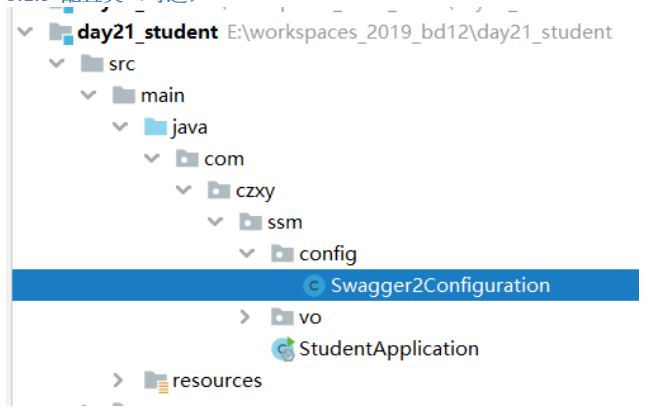This screenshot has width=649, height=411.
Task: Select the Swagger2Configuration file label
Action: 440,285
